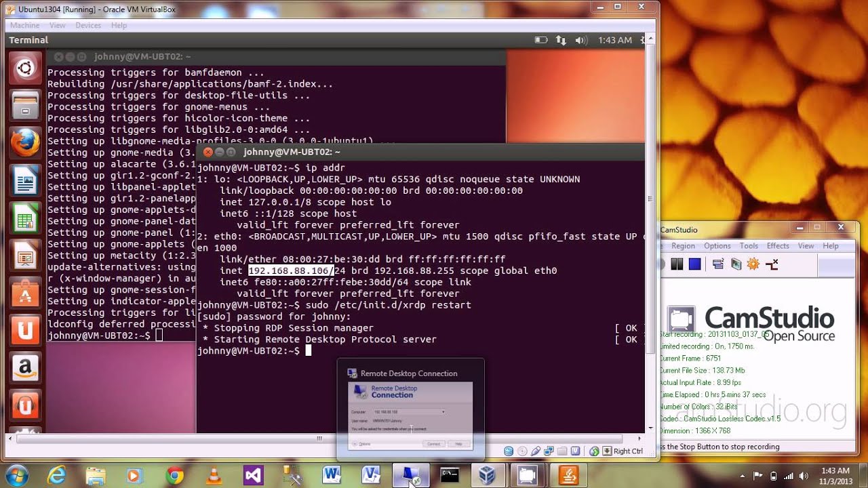This screenshot has height=488, width=868.
Task: Open Ubuntu One Music launcher icon
Action: [x=26, y=405]
